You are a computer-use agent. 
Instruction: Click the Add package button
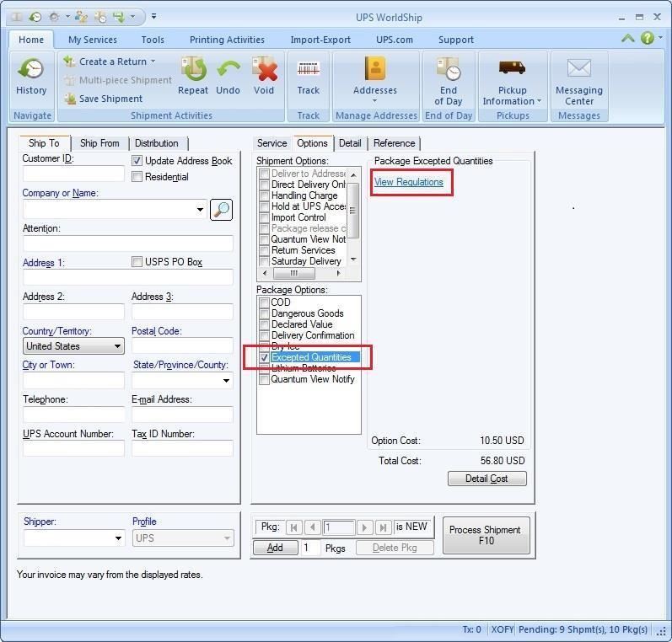pos(275,548)
